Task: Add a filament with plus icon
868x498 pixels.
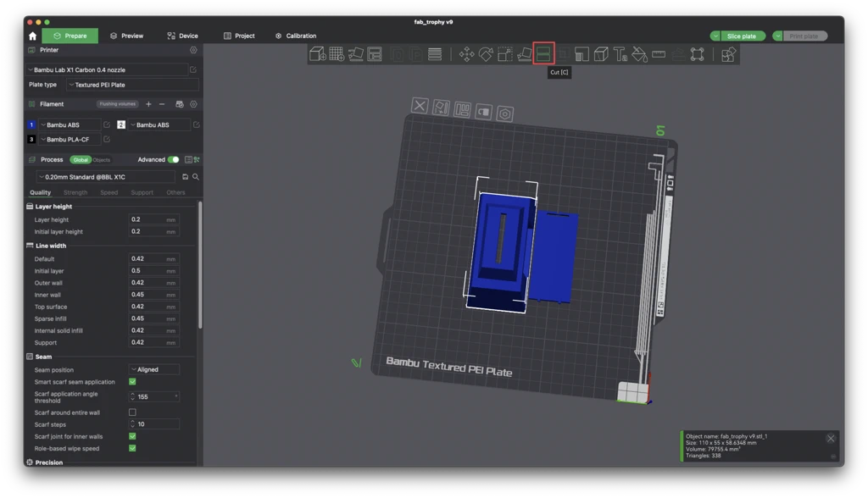Action: (x=148, y=104)
